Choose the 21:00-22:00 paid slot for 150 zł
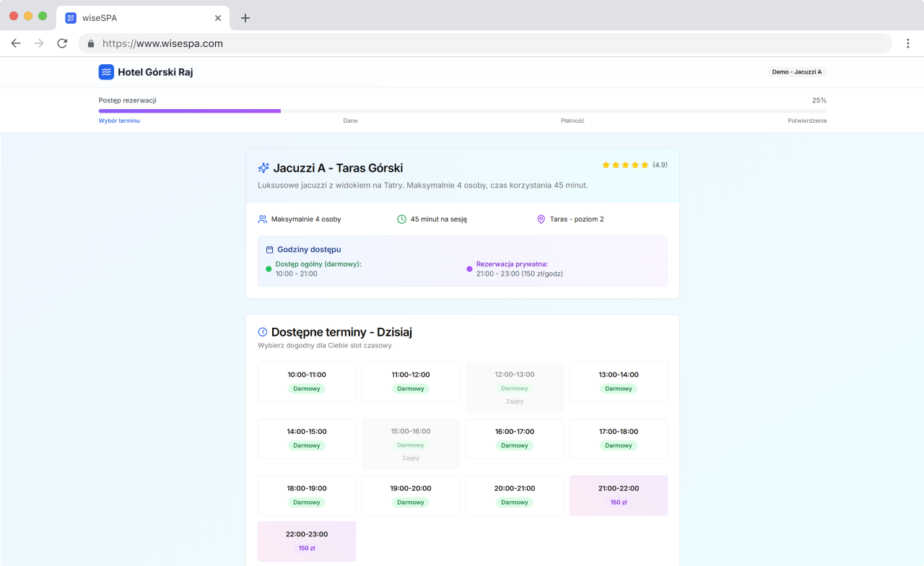The height and width of the screenshot is (566, 924). [619, 495]
